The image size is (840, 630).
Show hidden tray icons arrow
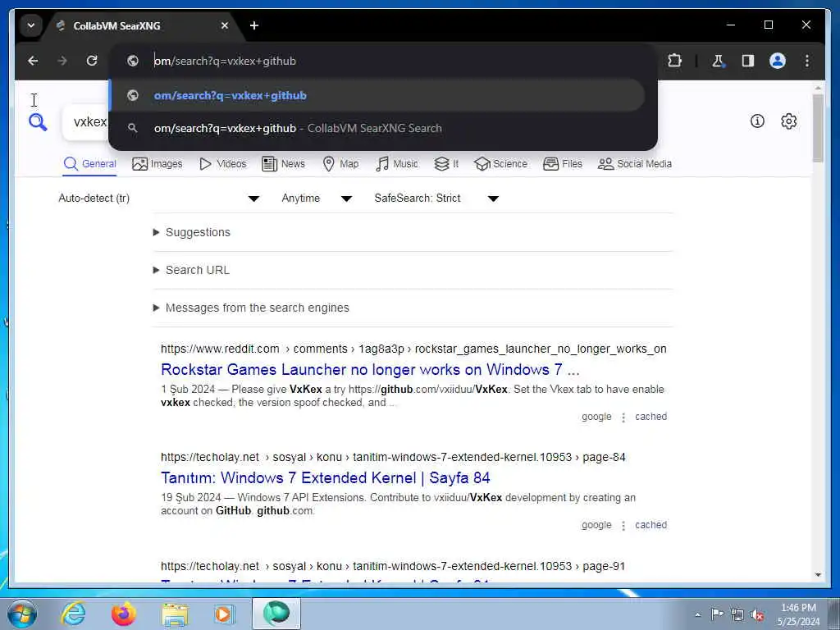pos(697,614)
